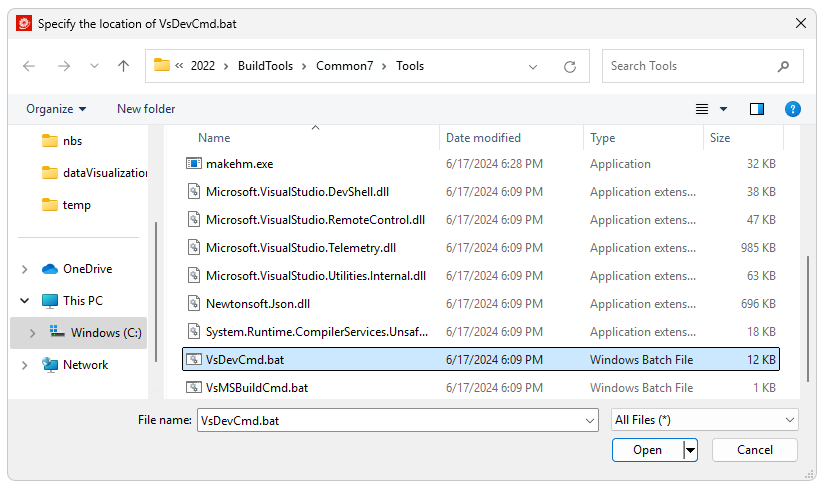The image size is (822, 487).
Task: Click the Newtonsoft.Json.dll file icon
Action: click(x=194, y=304)
